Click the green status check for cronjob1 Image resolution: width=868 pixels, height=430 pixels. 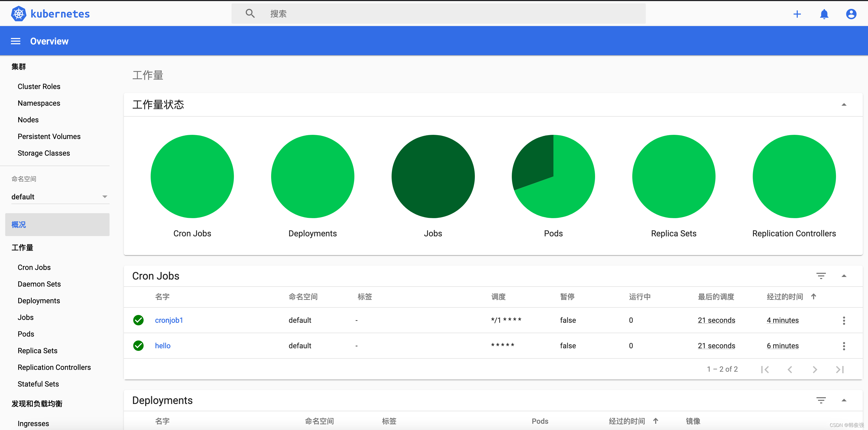(138, 320)
